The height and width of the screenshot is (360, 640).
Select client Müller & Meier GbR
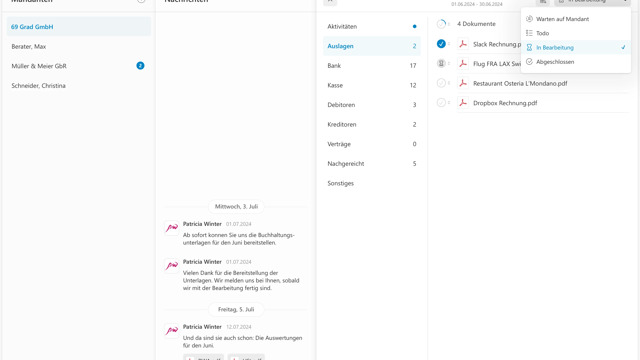79,66
